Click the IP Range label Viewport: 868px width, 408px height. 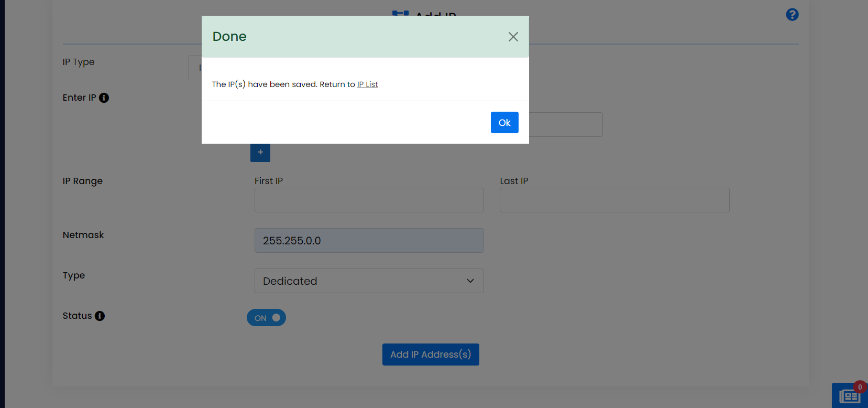click(83, 181)
